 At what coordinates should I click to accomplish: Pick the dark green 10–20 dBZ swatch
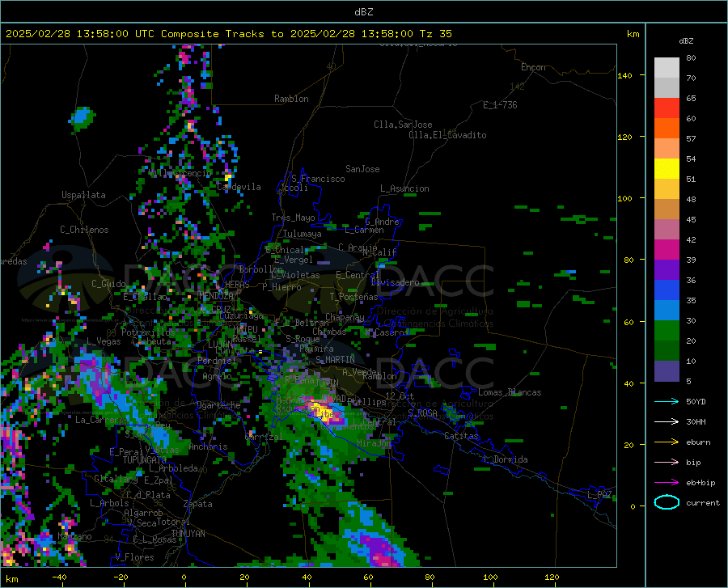click(x=667, y=351)
